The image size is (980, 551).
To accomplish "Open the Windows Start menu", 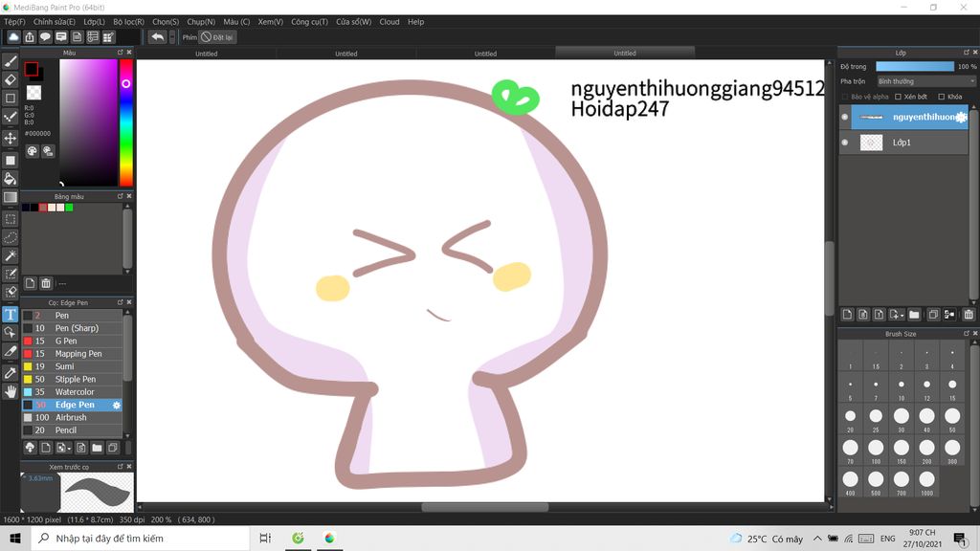I will tap(15, 538).
